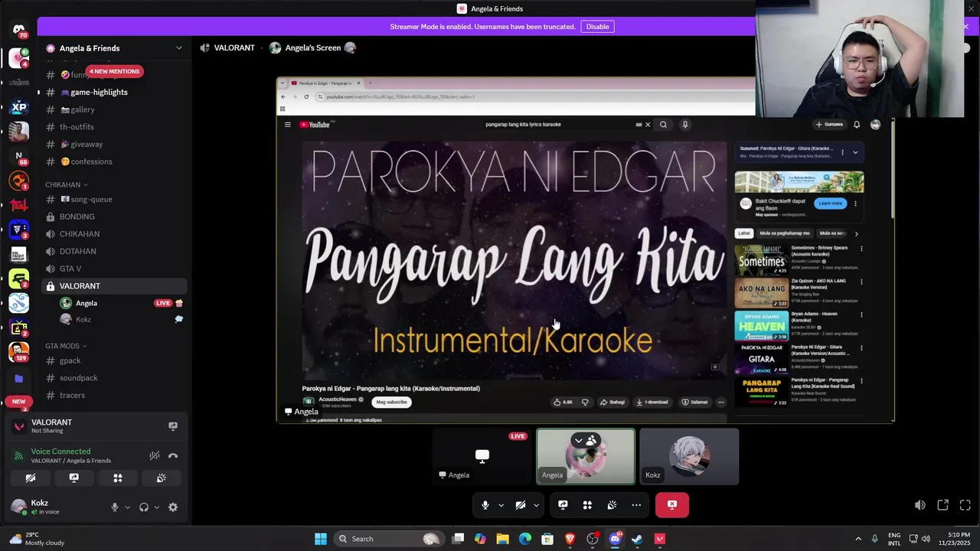
Task: Open the gallery channel
Action: pyautogui.click(x=113, y=109)
